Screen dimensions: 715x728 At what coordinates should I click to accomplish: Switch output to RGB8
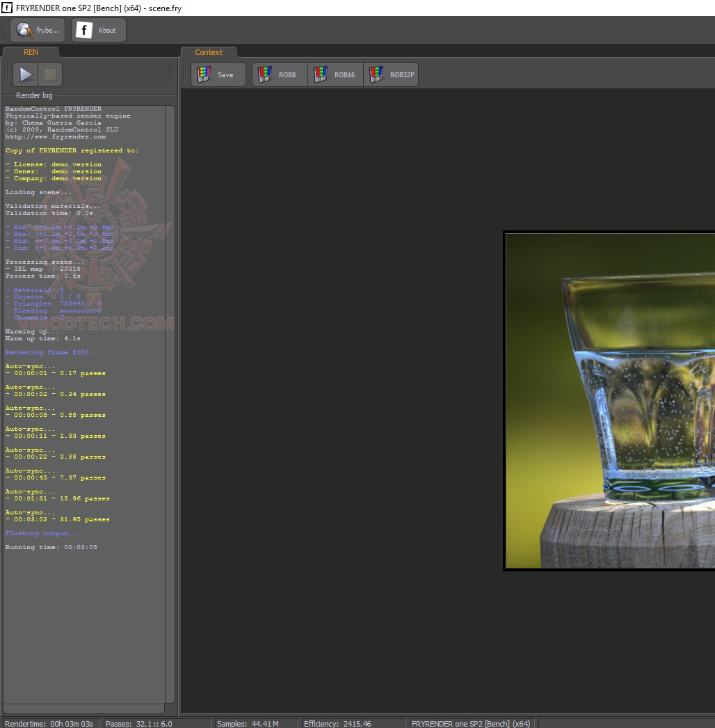point(280,74)
